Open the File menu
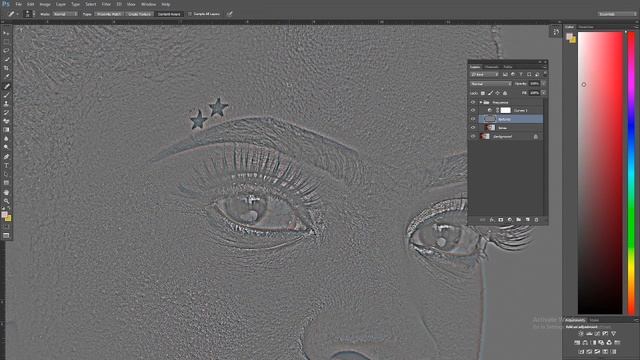640x360 pixels. click(18, 4)
